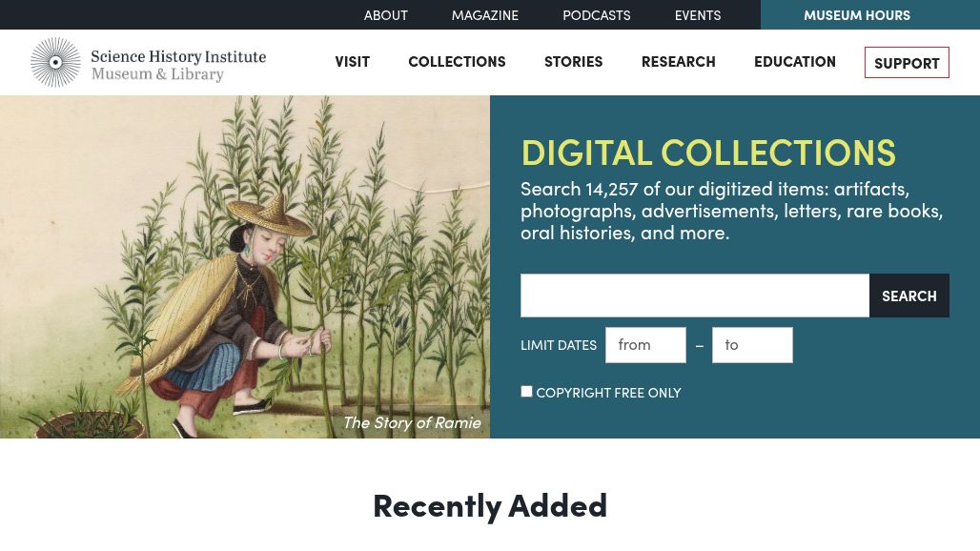View Museum Hours
Image resolution: width=980 pixels, height=551 pixels.
click(856, 15)
